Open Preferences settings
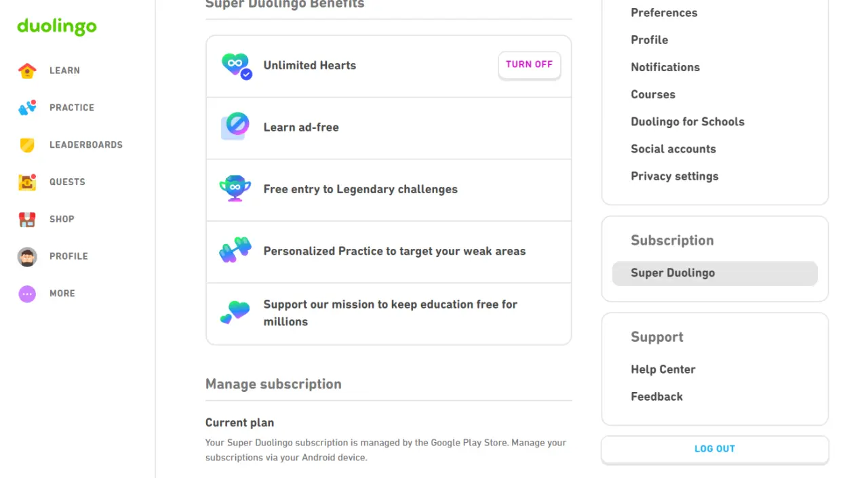This screenshot has height=478, width=868. coord(664,13)
